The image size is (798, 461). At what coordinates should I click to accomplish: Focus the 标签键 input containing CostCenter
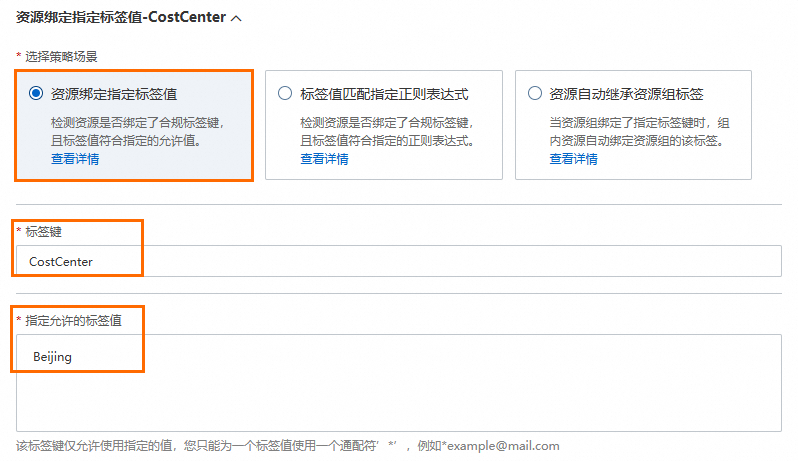click(398, 261)
